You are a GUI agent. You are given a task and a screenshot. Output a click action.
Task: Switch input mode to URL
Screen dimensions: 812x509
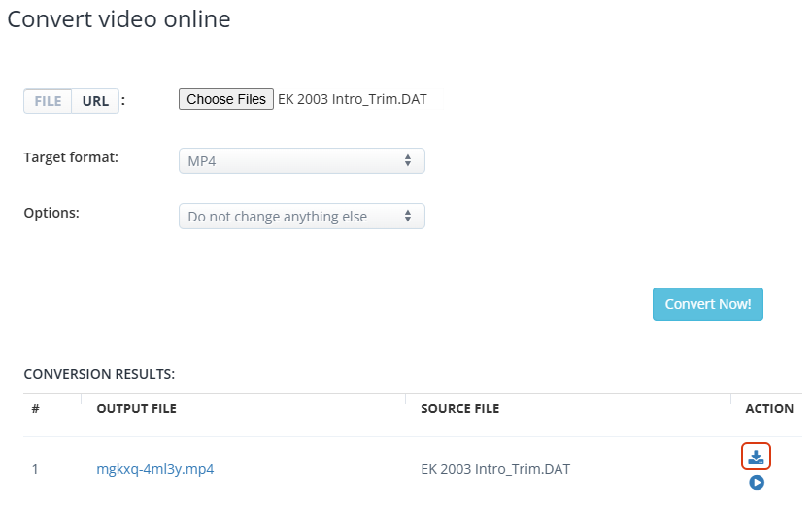(95, 101)
